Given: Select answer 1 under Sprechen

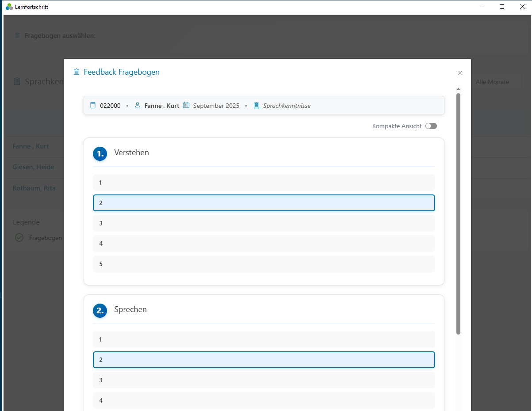Looking at the screenshot, I should [x=264, y=339].
